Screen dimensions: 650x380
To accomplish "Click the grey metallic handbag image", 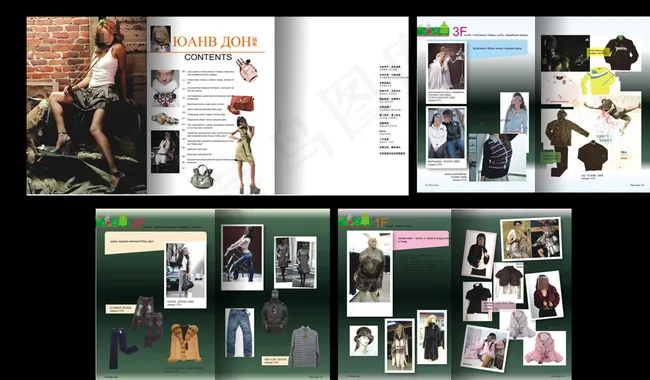I will click(x=202, y=177).
